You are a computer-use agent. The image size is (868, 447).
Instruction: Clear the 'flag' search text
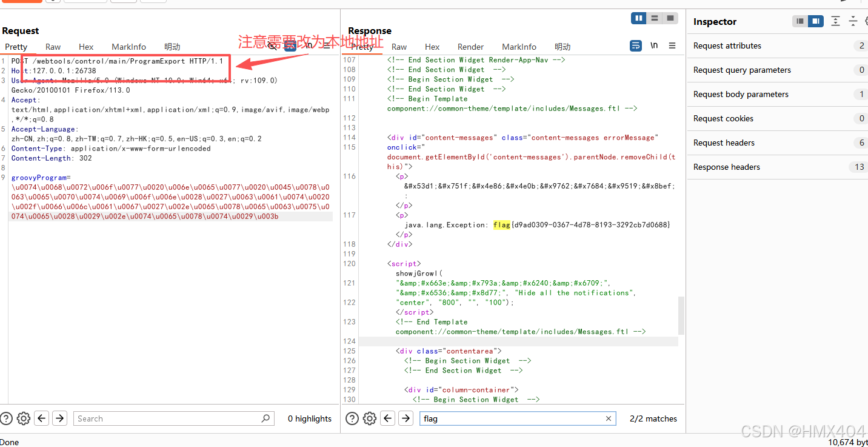pyautogui.click(x=609, y=418)
